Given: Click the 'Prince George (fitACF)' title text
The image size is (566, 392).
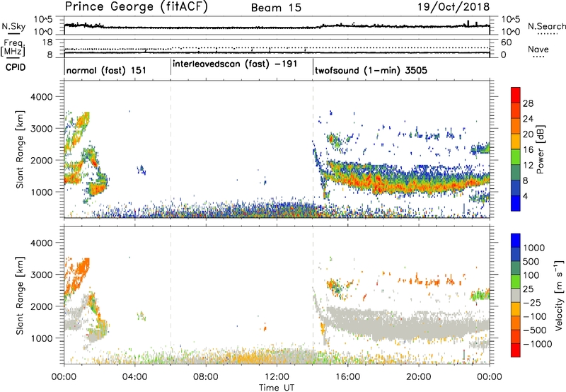Looking at the screenshot, I should pyautogui.click(x=136, y=7).
